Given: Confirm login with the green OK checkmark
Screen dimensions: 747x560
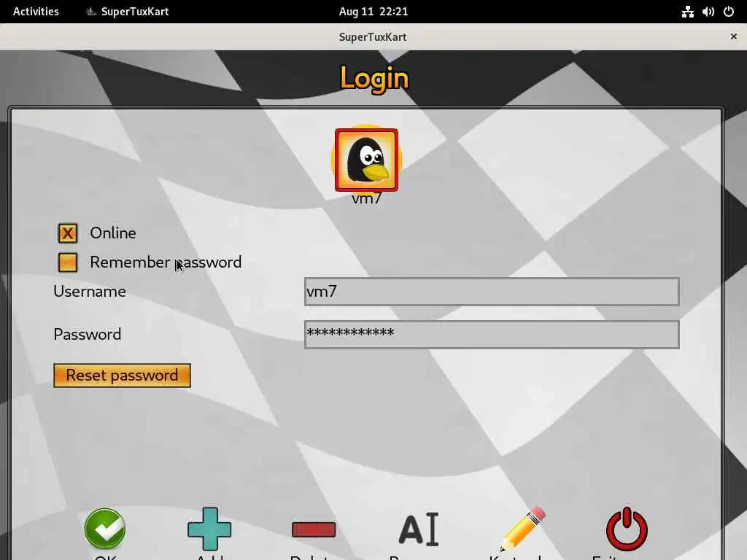Looking at the screenshot, I should pos(105,529).
